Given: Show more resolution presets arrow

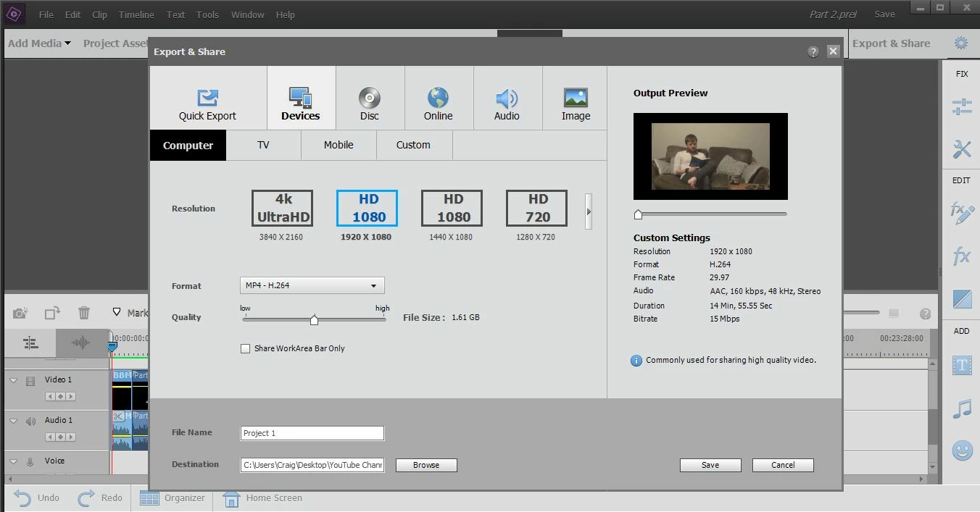Looking at the screenshot, I should [x=589, y=211].
